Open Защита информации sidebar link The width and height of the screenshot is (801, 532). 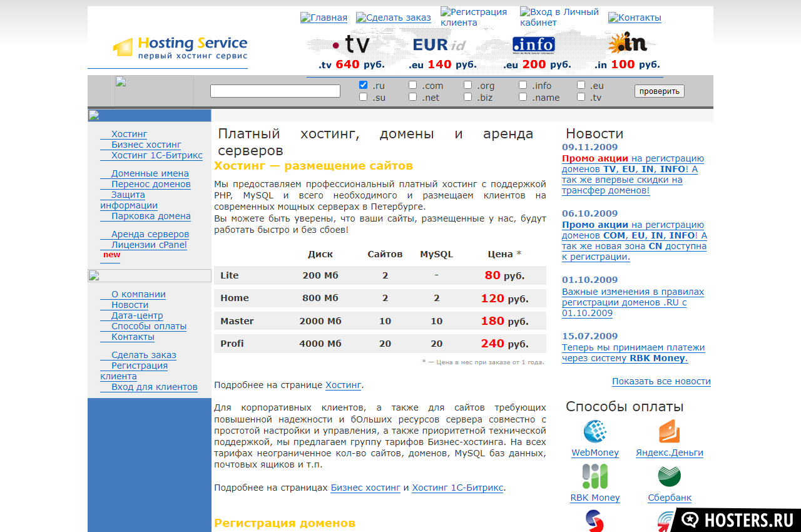(x=129, y=200)
